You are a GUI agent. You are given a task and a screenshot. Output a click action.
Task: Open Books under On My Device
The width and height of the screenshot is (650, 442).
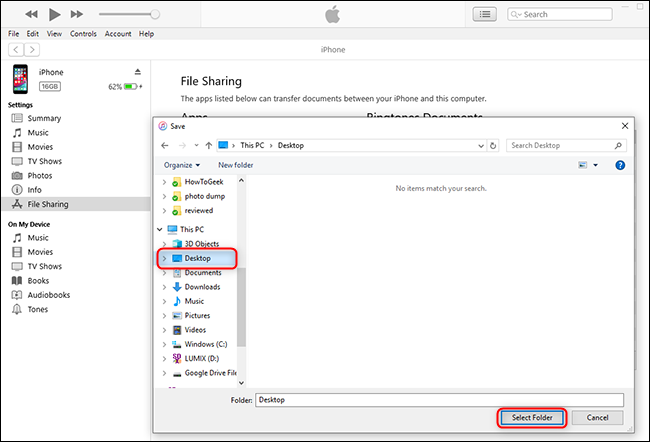tap(38, 281)
